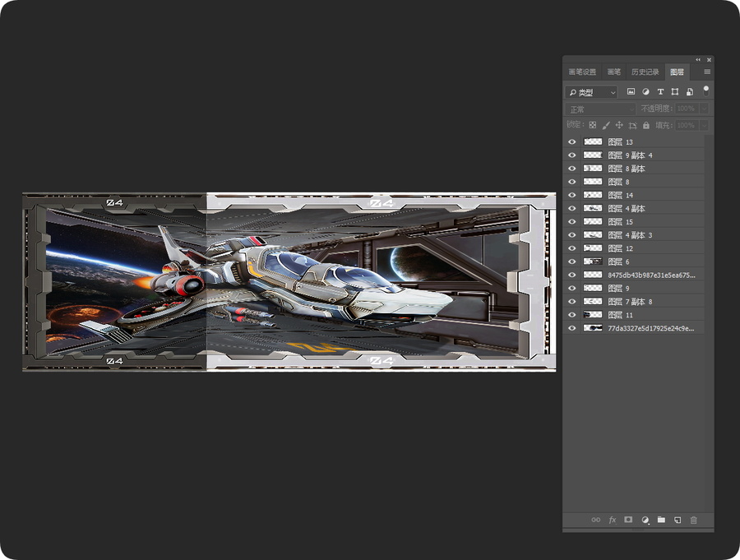740x560 pixels.
Task: Open the 不透明度 opacity slider arrow
Action: pyautogui.click(x=704, y=109)
